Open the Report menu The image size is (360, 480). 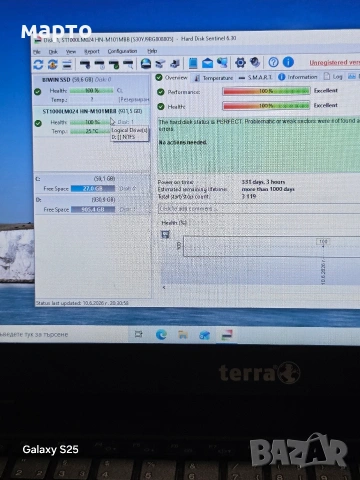92,51
